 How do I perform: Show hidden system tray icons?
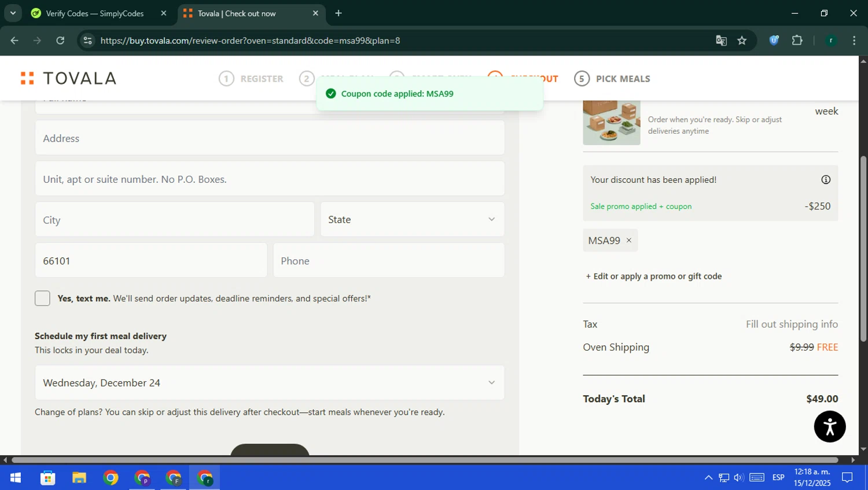(708, 478)
